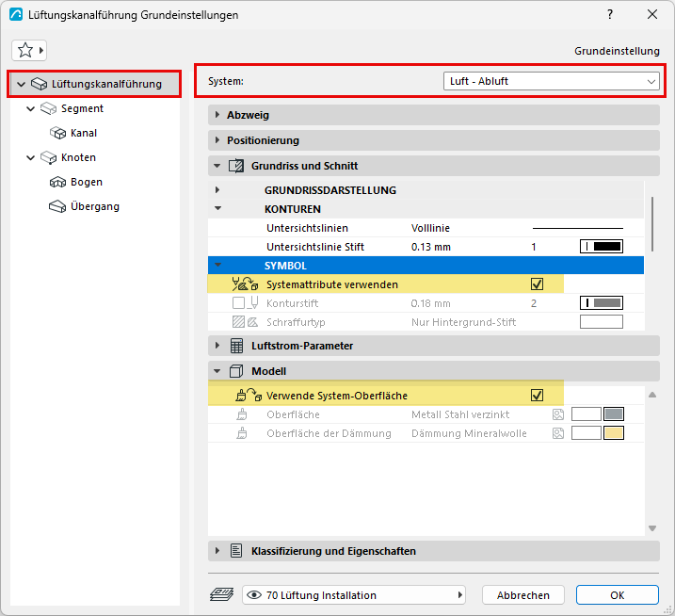Expand the Abzweig panel

click(433, 115)
